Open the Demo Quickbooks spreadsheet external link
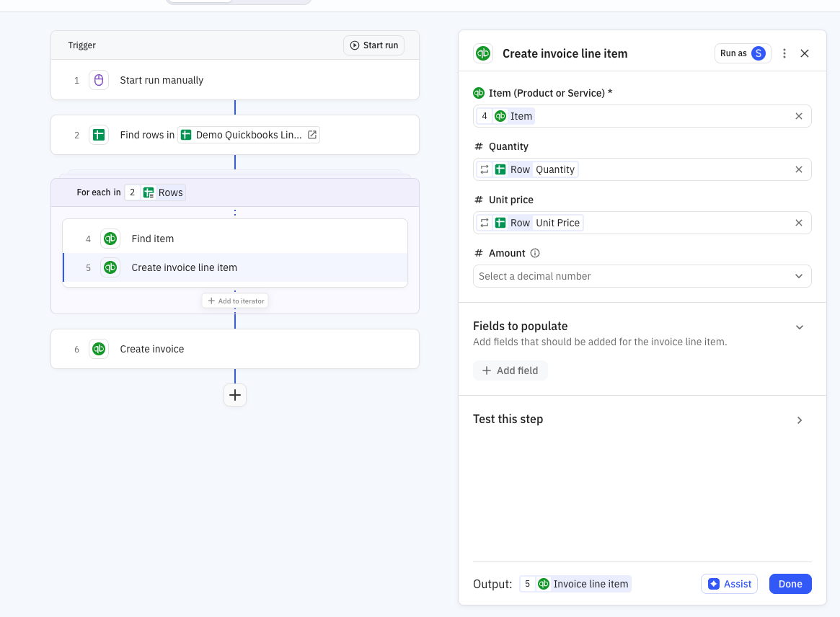The height and width of the screenshot is (617, 840). (311, 134)
